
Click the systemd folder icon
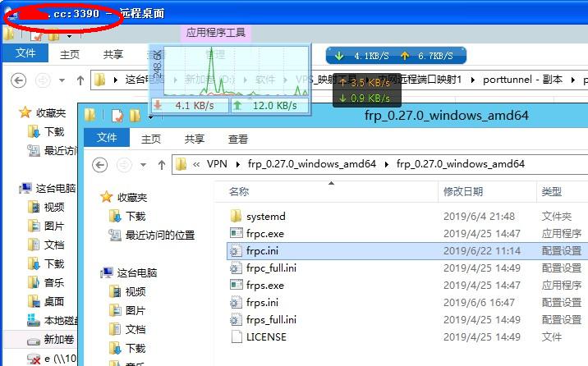point(236,216)
